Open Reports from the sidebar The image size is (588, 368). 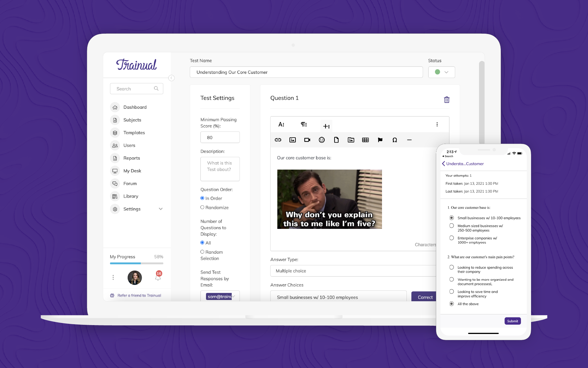[x=131, y=158]
